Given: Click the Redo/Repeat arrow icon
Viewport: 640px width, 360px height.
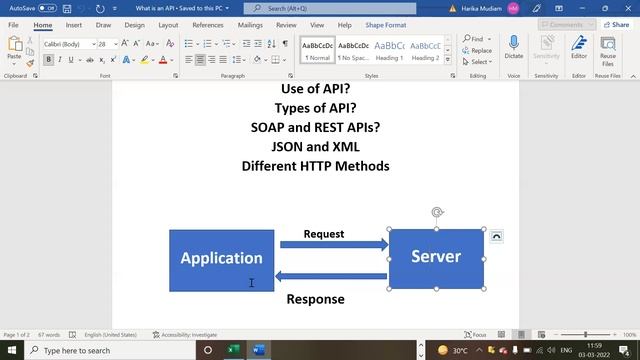Looking at the screenshot, I should pyautogui.click(x=100, y=9).
